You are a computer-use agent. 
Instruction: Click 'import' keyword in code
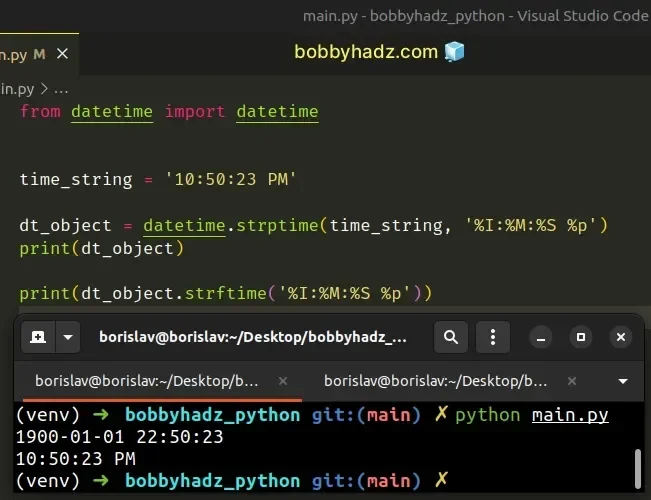pos(195,112)
